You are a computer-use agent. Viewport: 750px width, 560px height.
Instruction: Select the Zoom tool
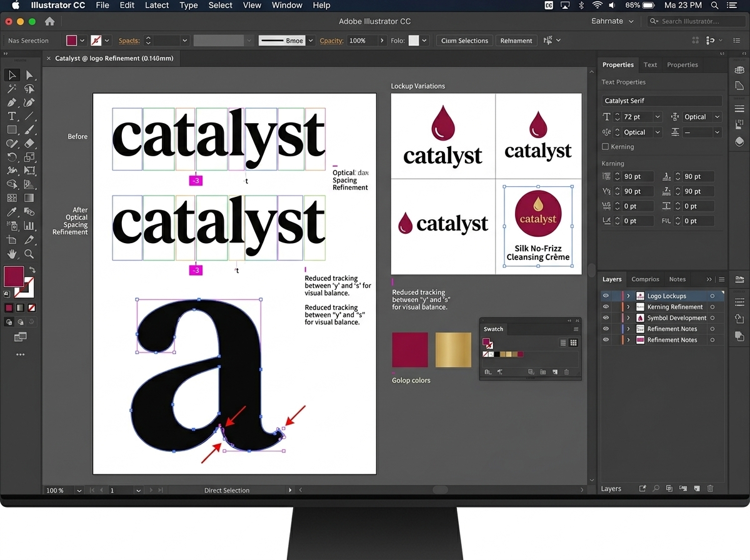pos(29,254)
